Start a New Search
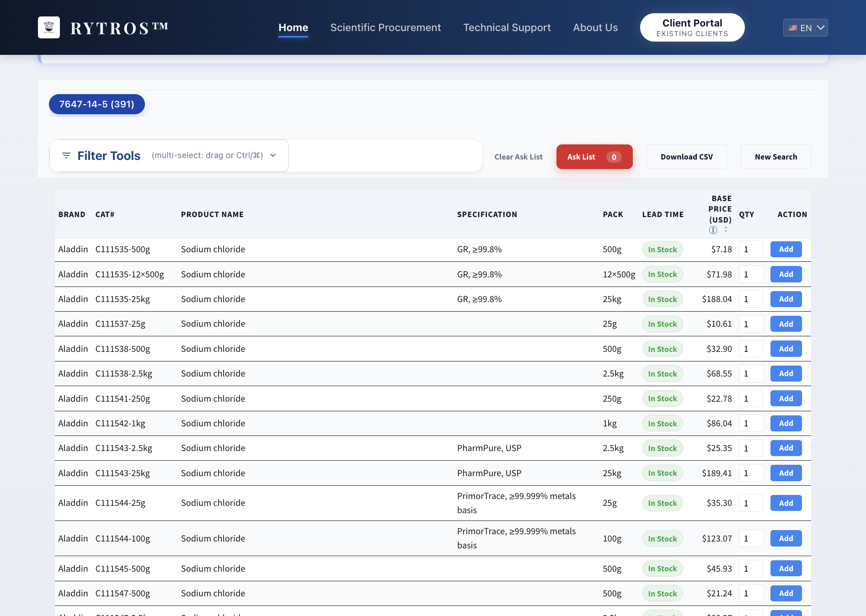 pos(776,157)
